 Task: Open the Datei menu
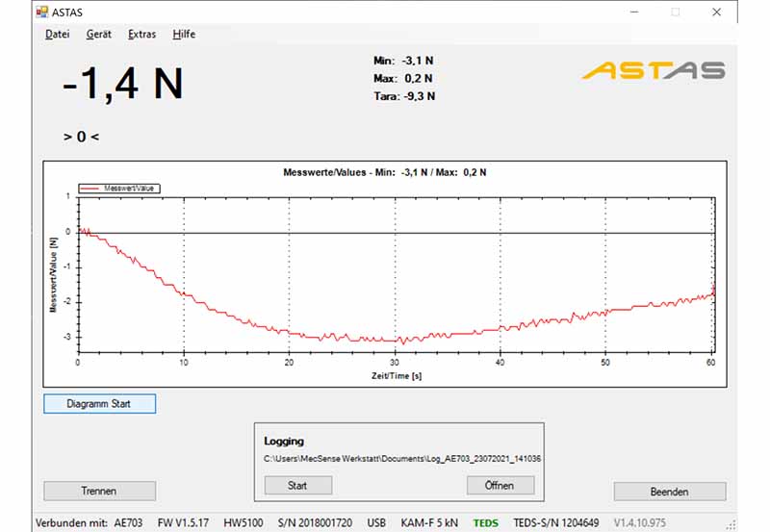pos(57,34)
